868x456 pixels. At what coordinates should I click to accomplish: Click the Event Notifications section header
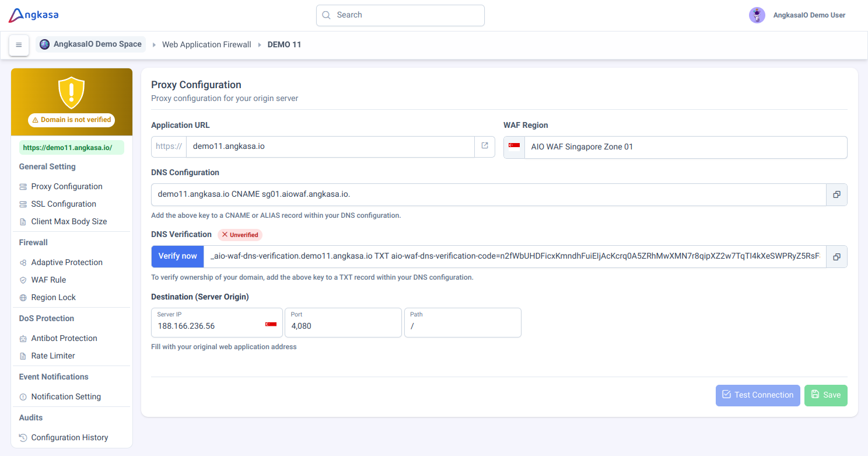point(54,377)
